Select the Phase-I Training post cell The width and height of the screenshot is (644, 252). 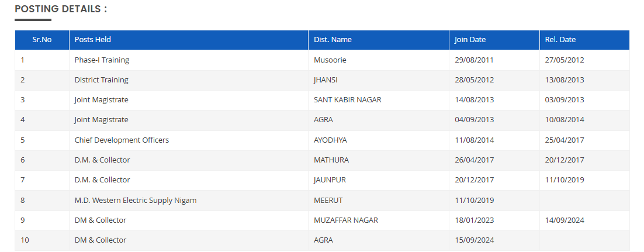click(102, 60)
